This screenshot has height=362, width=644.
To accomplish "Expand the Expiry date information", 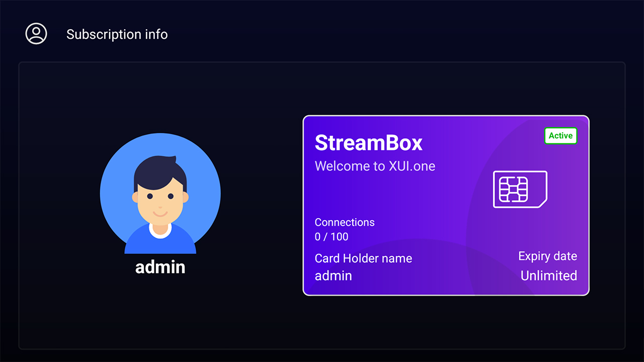I will (547, 256).
